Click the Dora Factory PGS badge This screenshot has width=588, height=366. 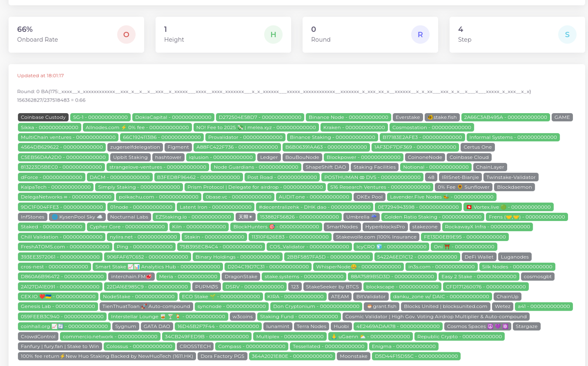pos(222,356)
